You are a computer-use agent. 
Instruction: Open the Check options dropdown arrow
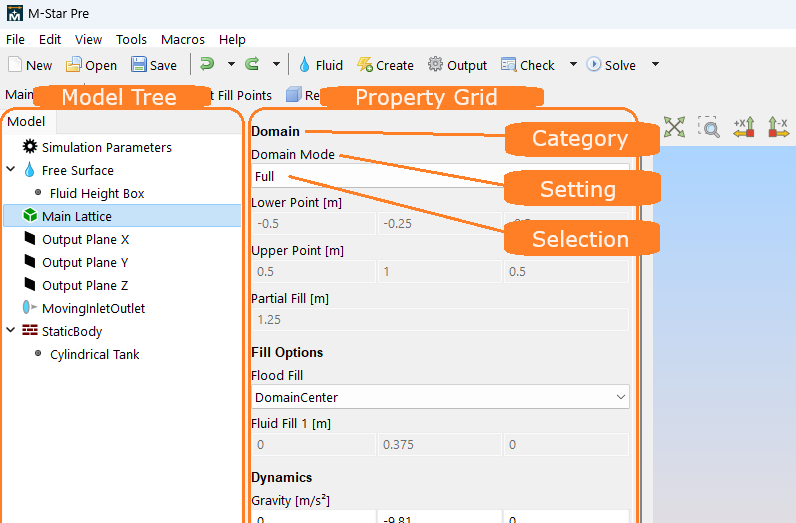click(x=573, y=64)
